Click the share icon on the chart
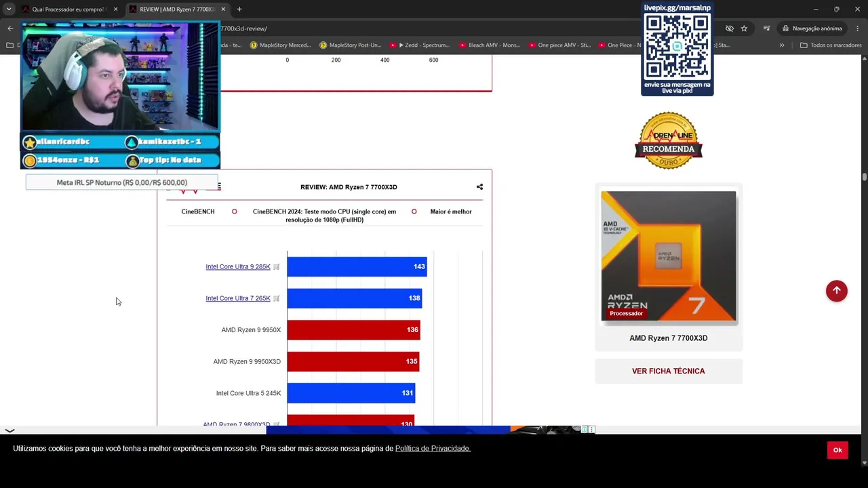Screen dimensions: 868x488 click(479, 187)
